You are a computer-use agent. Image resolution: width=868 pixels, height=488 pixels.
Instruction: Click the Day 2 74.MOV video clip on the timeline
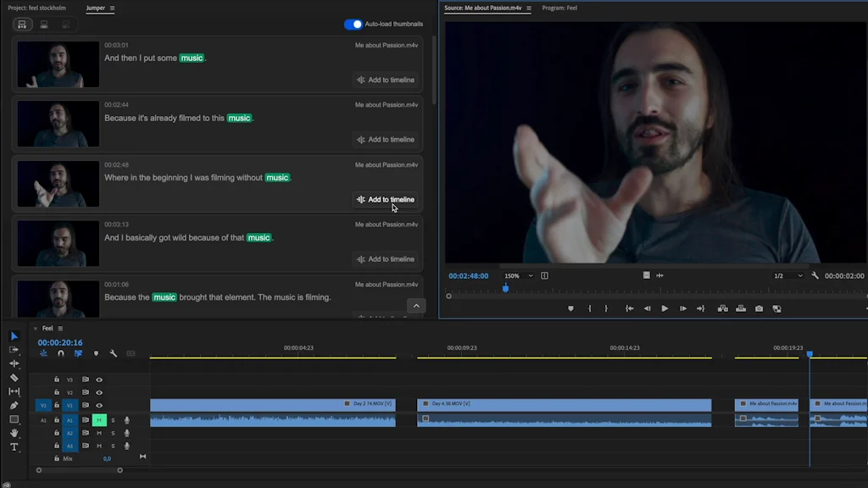click(x=271, y=405)
